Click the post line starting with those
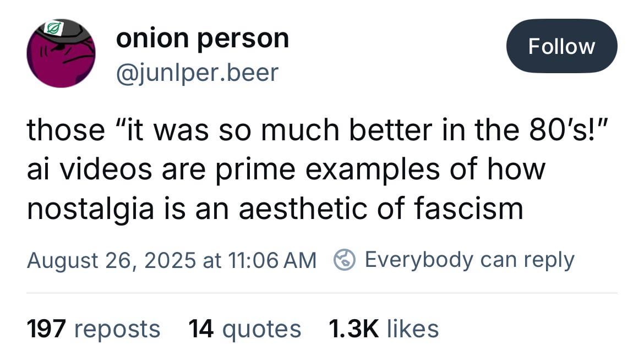Viewport: 644px width, 356px height. point(316,130)
